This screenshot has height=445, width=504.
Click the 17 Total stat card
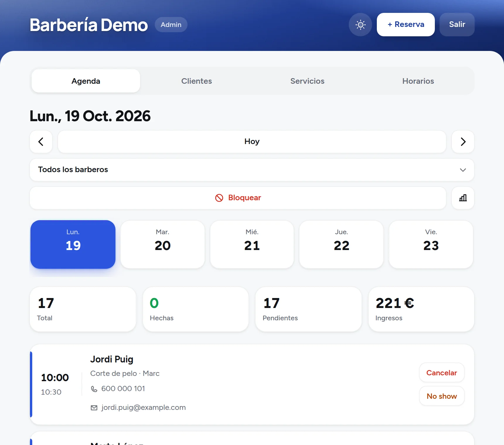(x=83, y=309)
